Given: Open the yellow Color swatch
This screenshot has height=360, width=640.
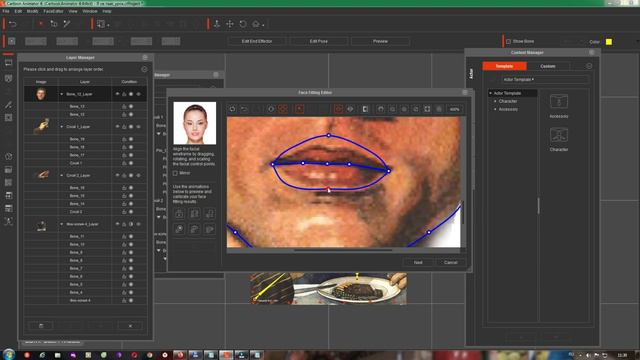Looking at the screenshot, I should (609, 42).
